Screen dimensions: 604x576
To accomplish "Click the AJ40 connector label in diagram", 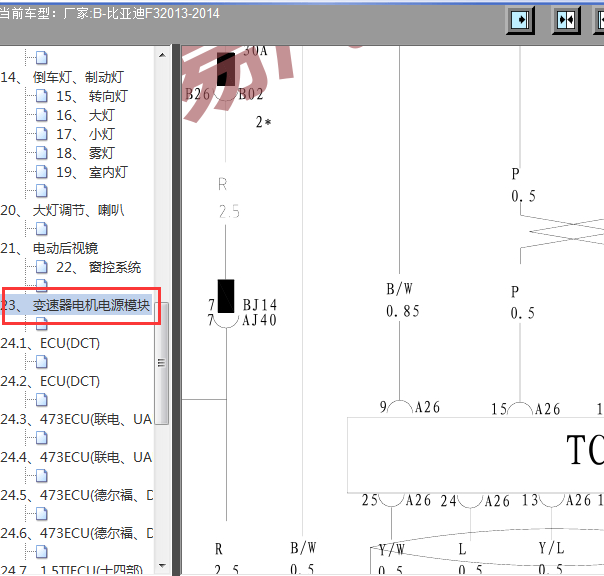I will (259, 320).
